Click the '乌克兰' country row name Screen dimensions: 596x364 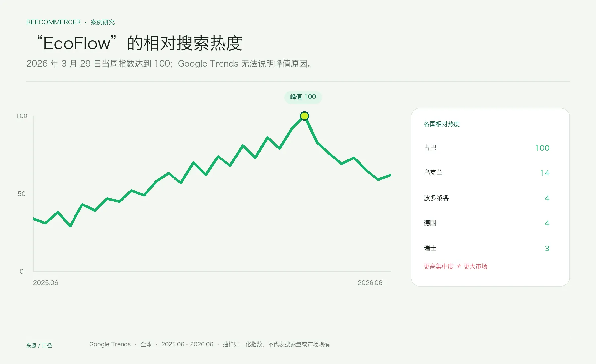click(433, 173)
